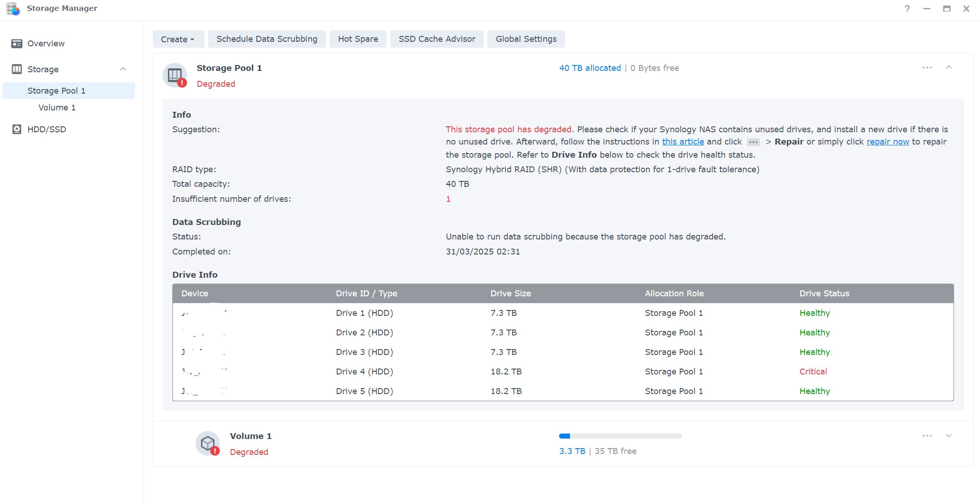
Task: Click the Drive ID / Type column header
Action: coord(366,294)
